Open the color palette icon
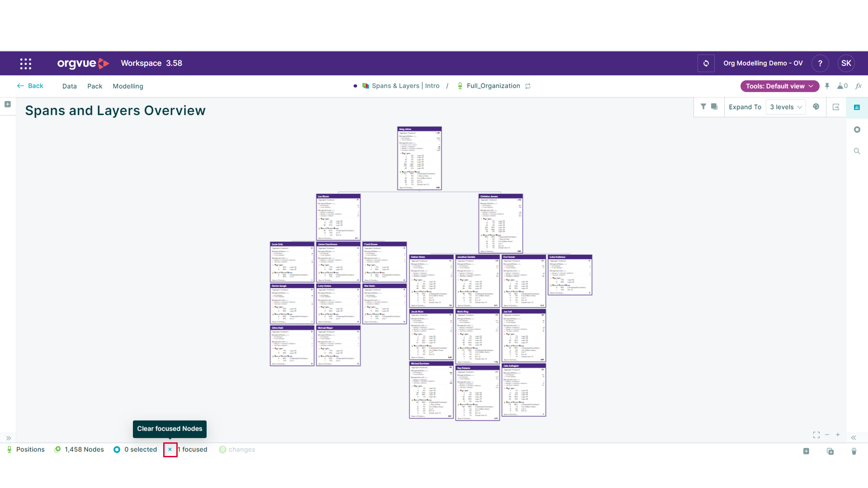Viewport: 868px width, 488px height. click(816, 107)
